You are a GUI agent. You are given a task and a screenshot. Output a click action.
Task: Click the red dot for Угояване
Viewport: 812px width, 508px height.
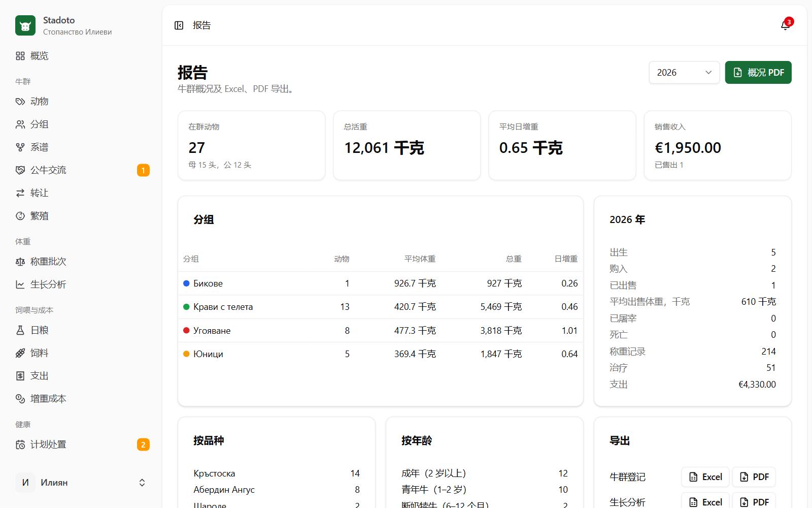[x=186, y=331]
